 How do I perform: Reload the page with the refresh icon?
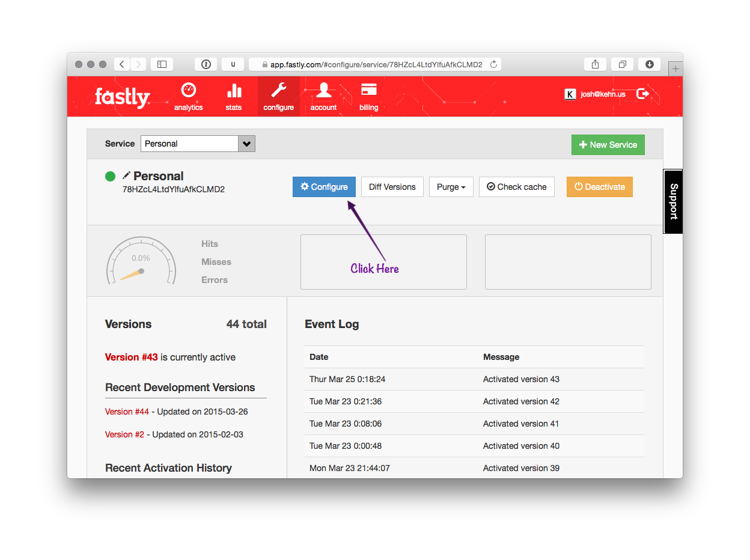click(494, 64)
